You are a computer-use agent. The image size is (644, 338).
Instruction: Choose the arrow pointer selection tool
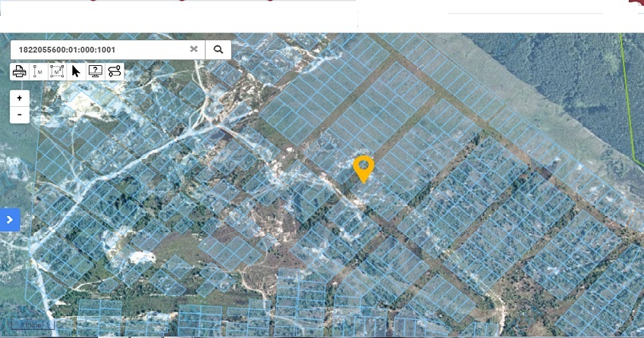point(76,71)
